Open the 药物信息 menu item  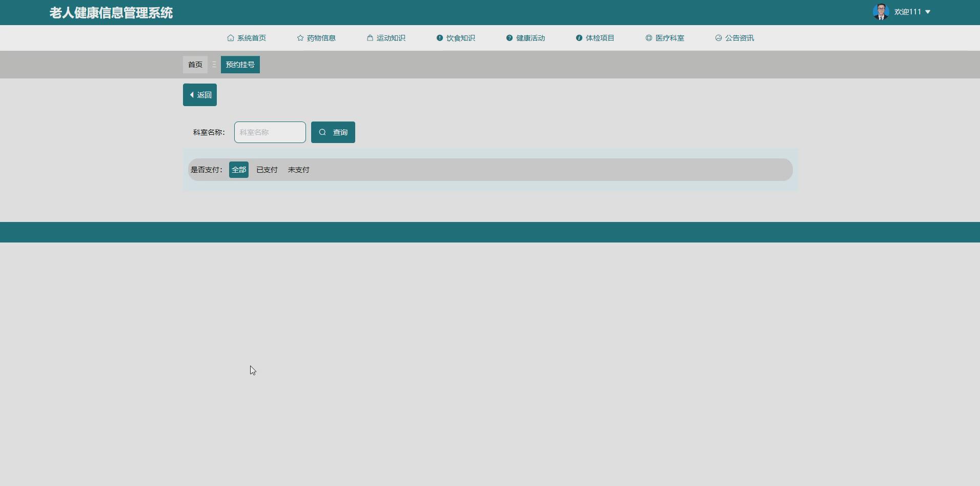(316, 38)
